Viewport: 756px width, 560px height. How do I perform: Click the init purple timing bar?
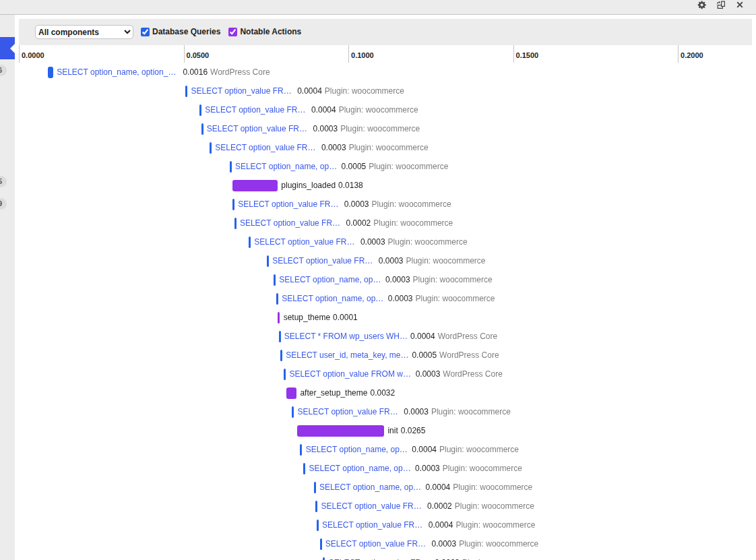pyautogui.click(x=340, y=431)
